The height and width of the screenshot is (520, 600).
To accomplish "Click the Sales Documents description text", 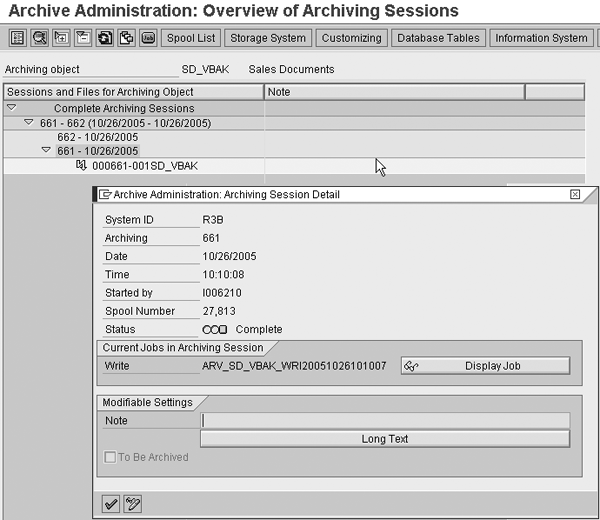I will [x=292, y=69].
